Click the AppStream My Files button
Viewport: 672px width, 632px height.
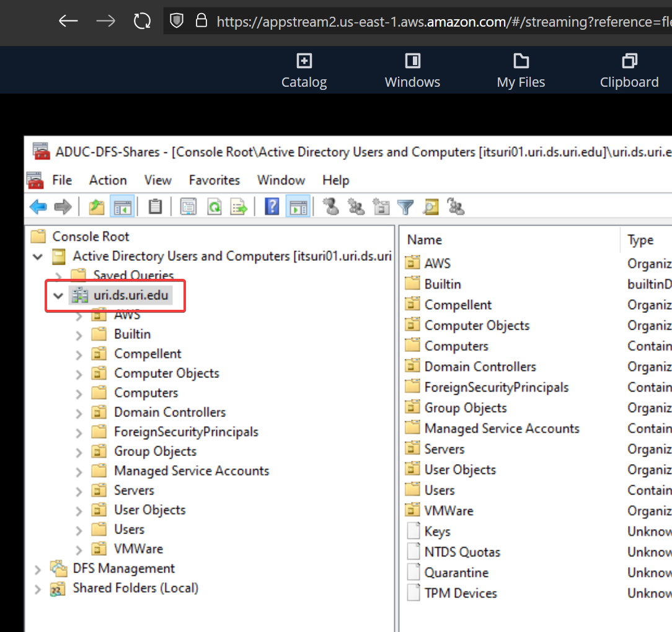[521, 71]
